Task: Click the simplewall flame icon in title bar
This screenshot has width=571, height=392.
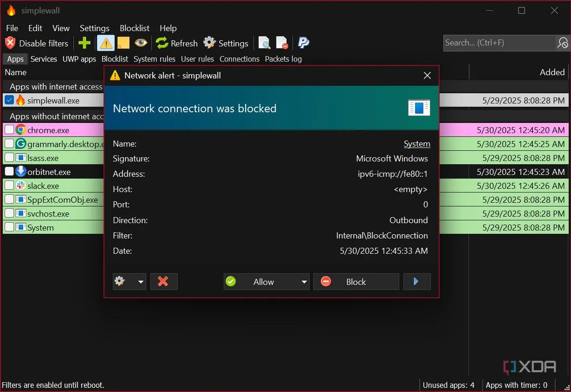Action: (x=11, y=10)
